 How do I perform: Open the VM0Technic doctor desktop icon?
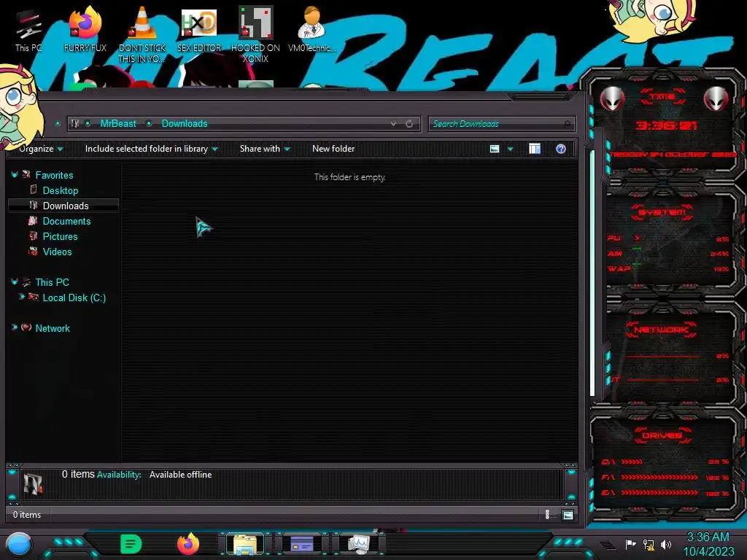click(x=312, y=29)
